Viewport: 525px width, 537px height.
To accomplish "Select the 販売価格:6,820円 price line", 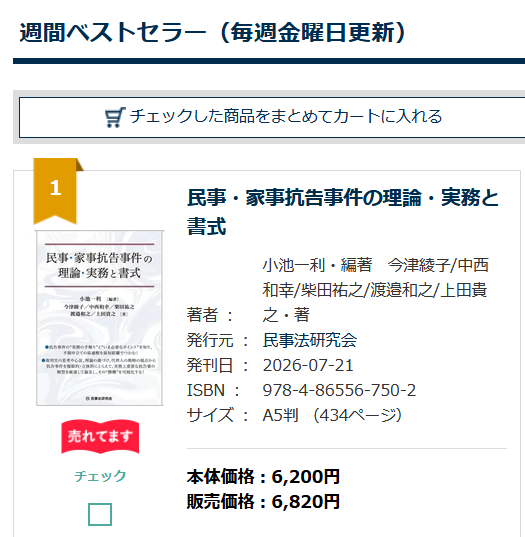I will tap(263, 501).
